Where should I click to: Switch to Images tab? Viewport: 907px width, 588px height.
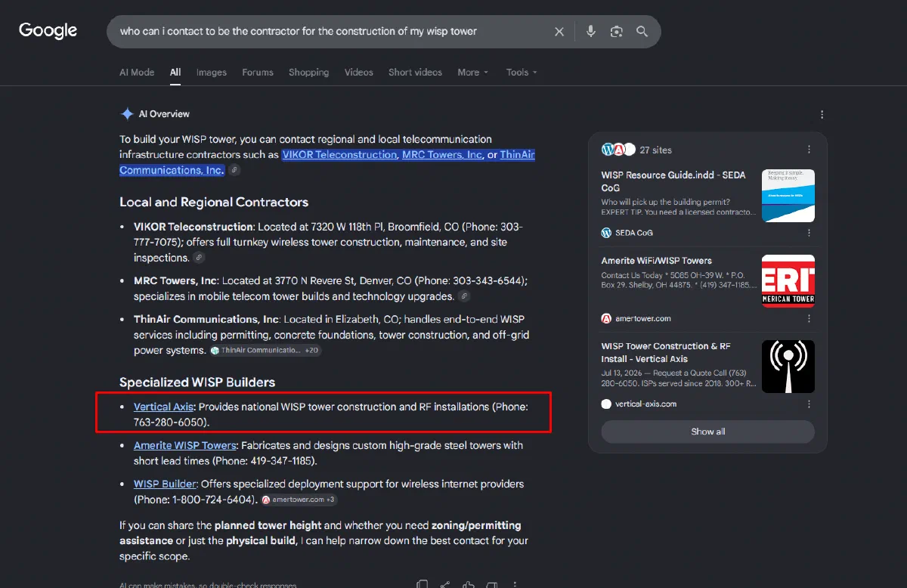[x=212, y=73]
